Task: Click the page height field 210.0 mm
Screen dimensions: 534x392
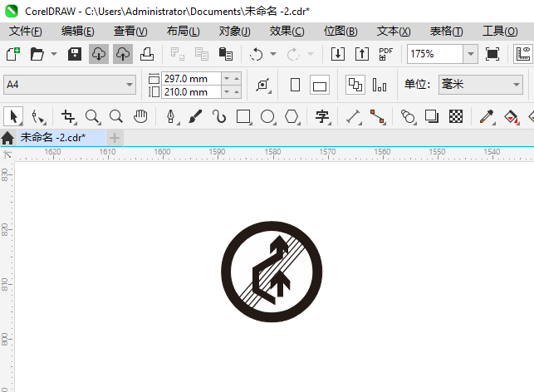Action: coord(191,92)
